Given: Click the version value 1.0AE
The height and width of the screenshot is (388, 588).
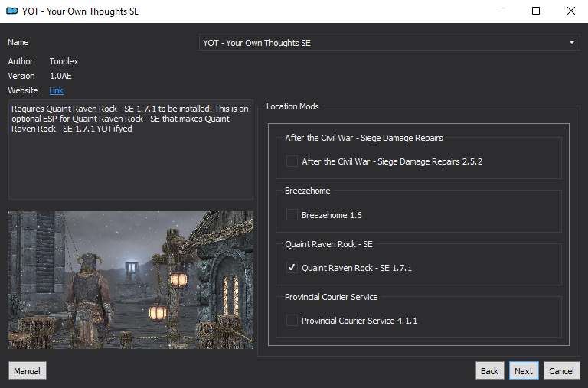Looking at the screenshot, I should coord(60,76).
